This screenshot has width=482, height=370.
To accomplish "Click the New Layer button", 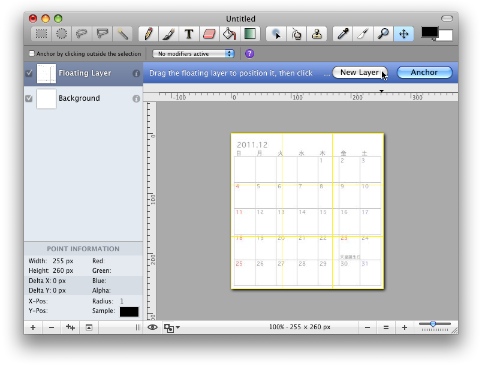I will click(x=360, y=72).
